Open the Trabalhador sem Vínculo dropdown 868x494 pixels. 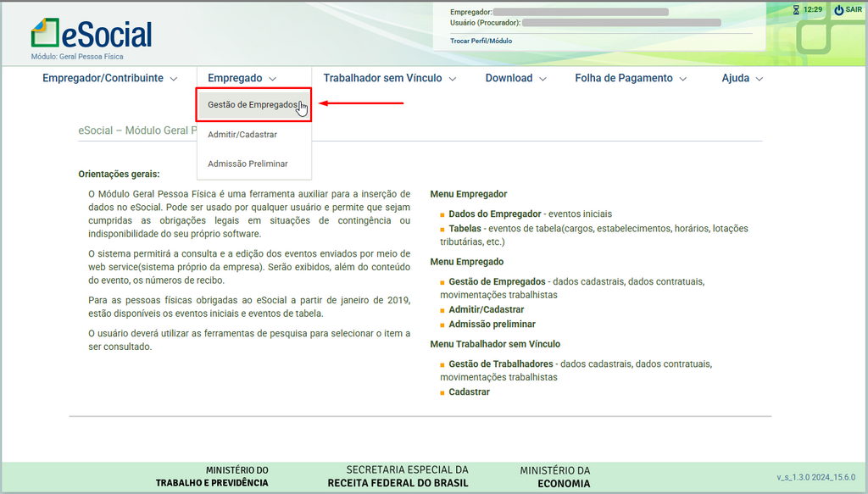[389, 78]
